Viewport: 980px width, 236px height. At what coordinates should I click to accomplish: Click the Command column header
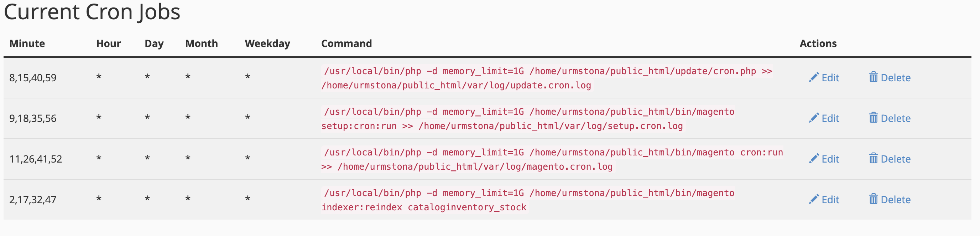pos(346,43)
